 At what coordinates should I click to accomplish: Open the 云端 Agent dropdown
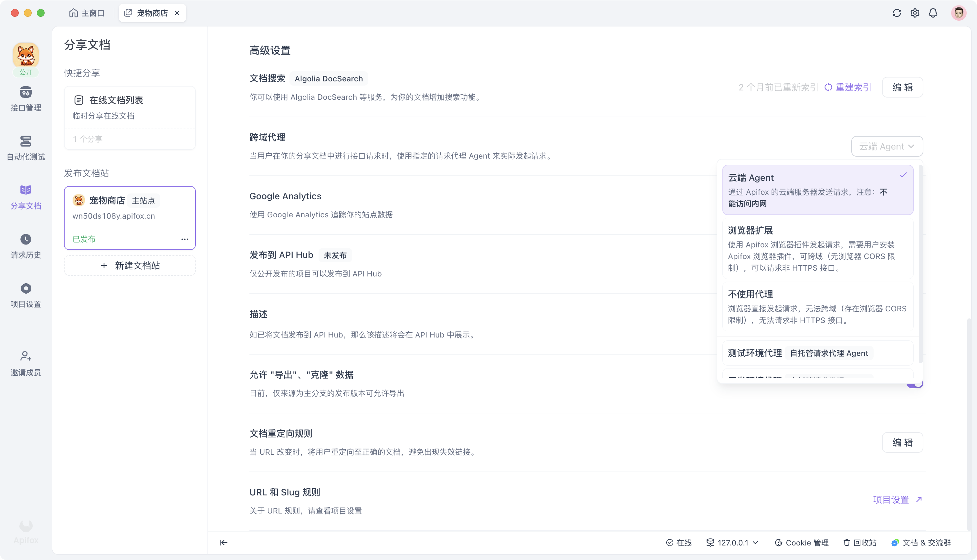(x=887, y=146)
